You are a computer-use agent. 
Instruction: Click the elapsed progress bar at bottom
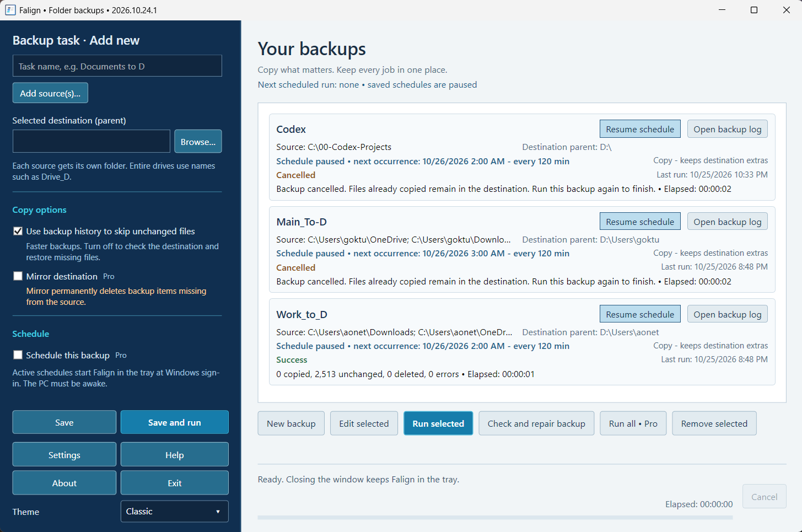(495, 518)
